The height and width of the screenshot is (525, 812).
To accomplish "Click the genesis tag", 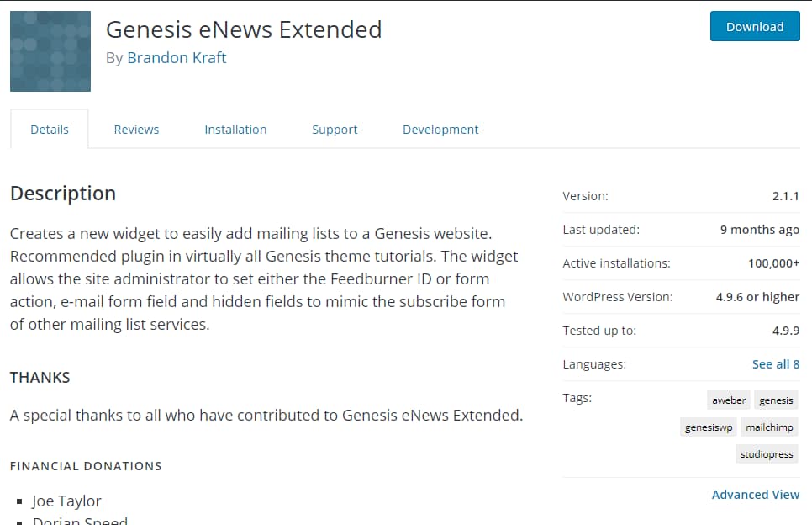I will (x=775, y=400).
